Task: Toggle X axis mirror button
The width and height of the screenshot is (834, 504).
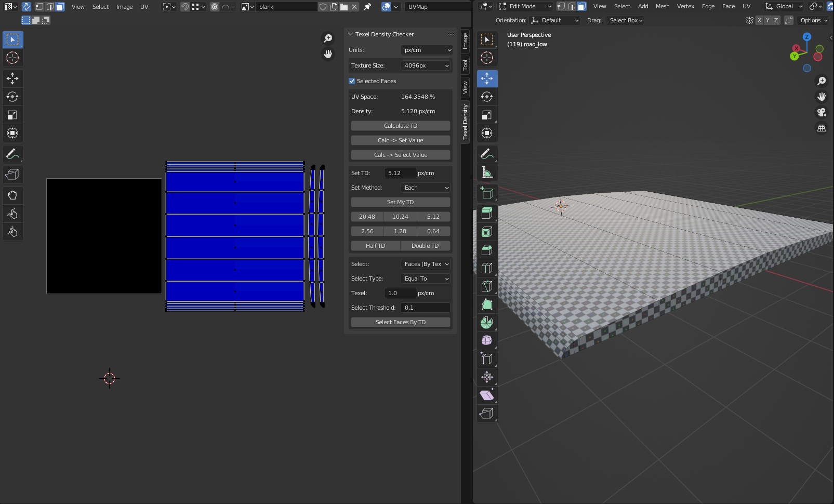Action: [x=759, y=20]
